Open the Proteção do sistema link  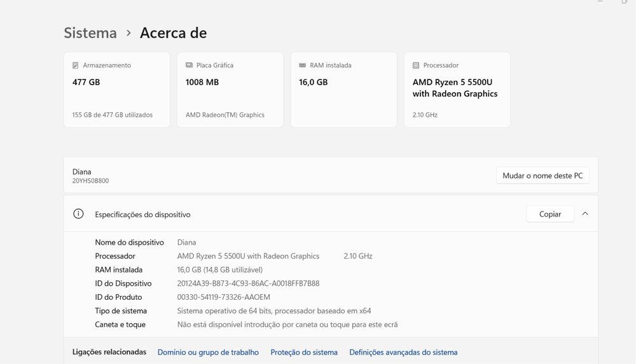[304, 353]
